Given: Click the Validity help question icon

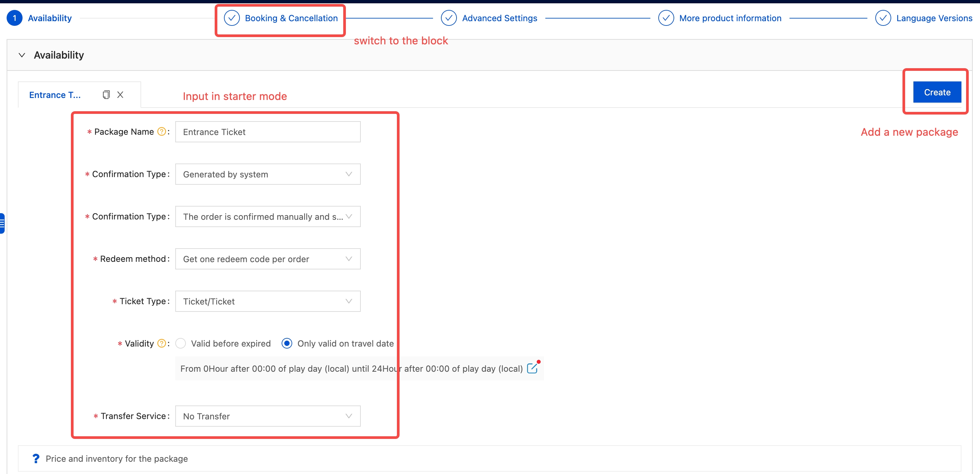Looking at the screenshot, I should tap(162, 343).
